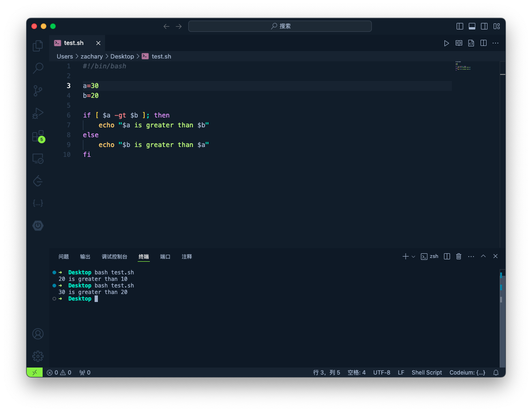Viewport: 532px width, 412px height.
Task: Open the Remote Explorer view
Action: [x=38, y=159]
